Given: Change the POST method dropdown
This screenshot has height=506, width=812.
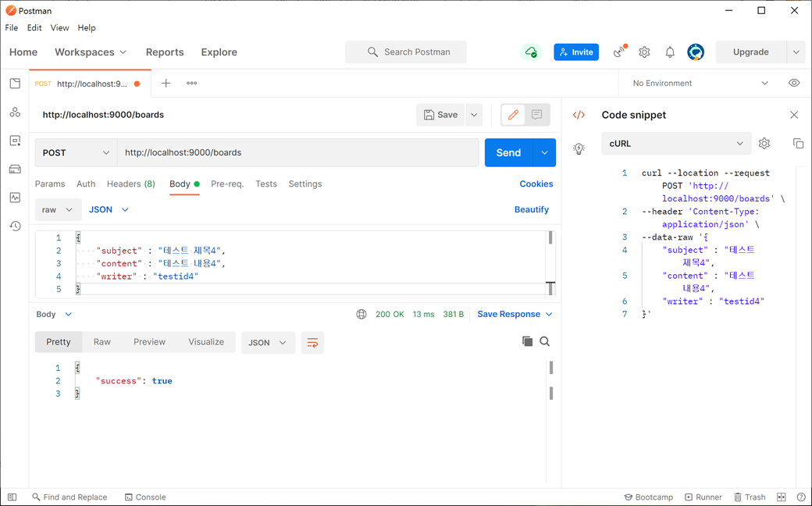Looking at the screenshot, I should [x=77, y=152].
